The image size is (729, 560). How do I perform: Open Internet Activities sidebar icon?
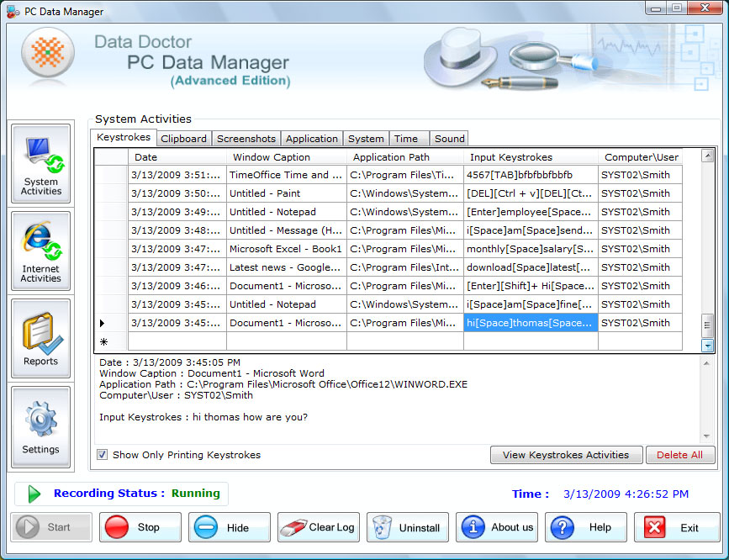coord(41,251)
